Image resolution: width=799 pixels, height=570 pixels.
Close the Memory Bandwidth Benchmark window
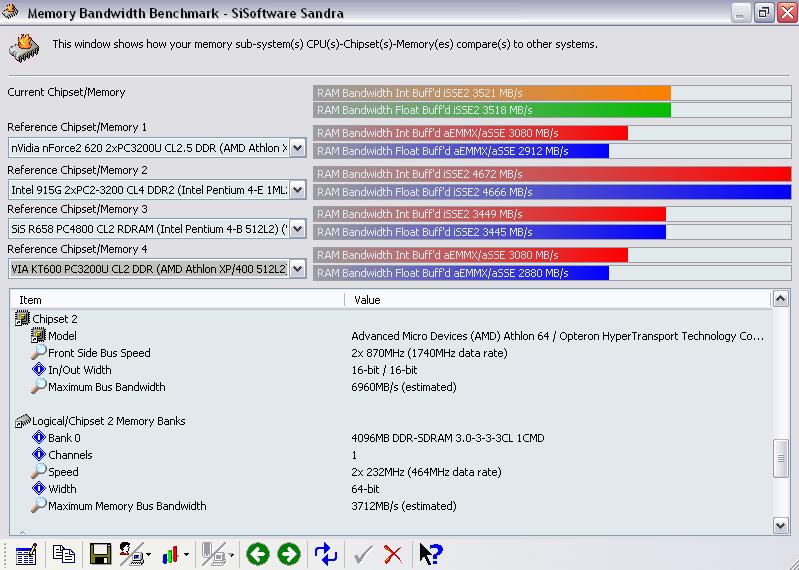(787, 12)
